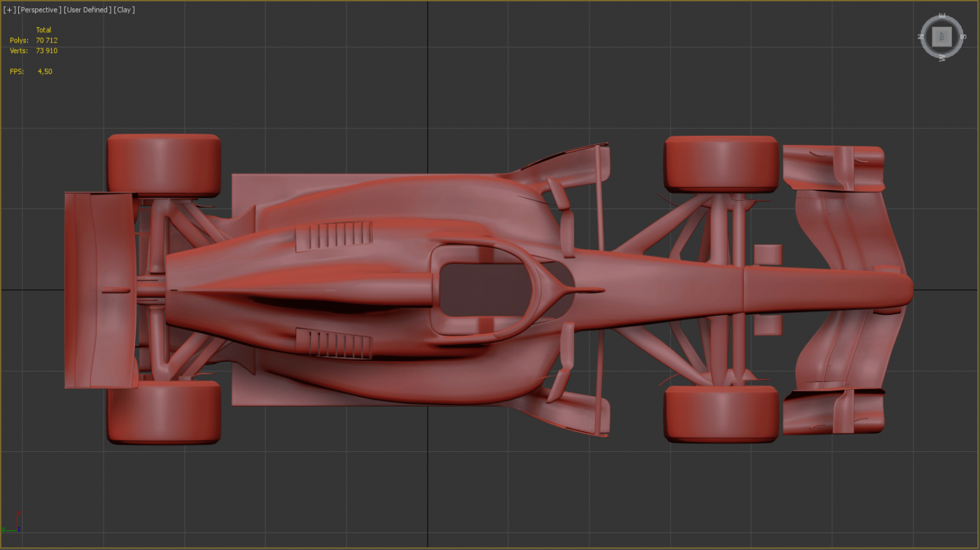Select the lower front wing endplate
980x550 pixels.
pos(833,411)
